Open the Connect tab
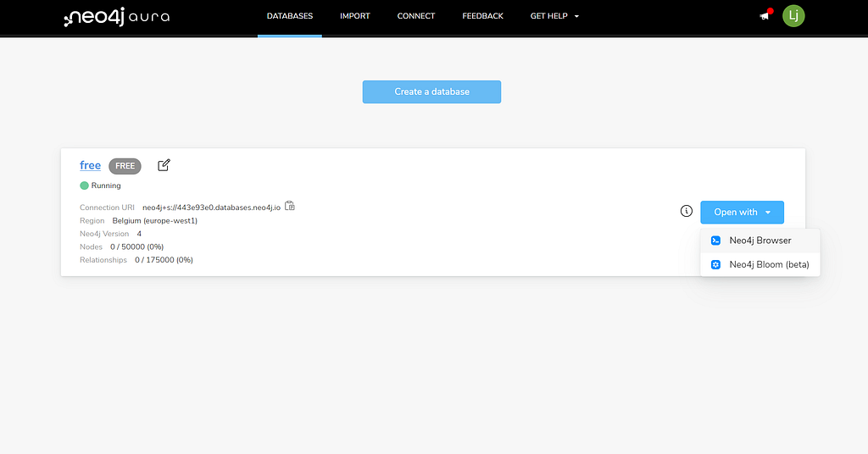868x454 pixels. click(x=416, y=16)
